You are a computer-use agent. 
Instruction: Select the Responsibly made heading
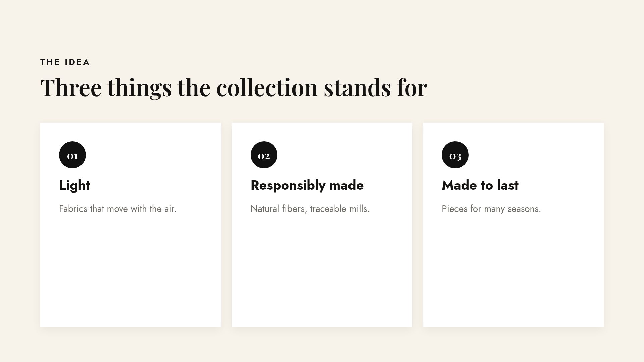coord(307,185)
